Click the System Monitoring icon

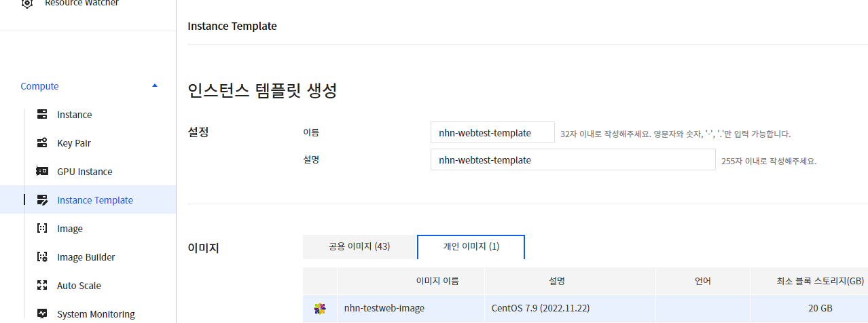click(x=42, y=314)
